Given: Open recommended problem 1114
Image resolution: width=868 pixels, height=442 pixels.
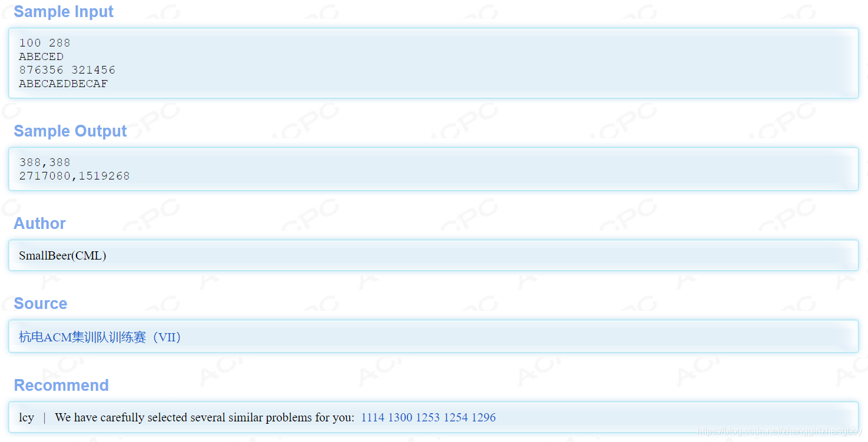Looking at the screenshot, I should 373,417.
